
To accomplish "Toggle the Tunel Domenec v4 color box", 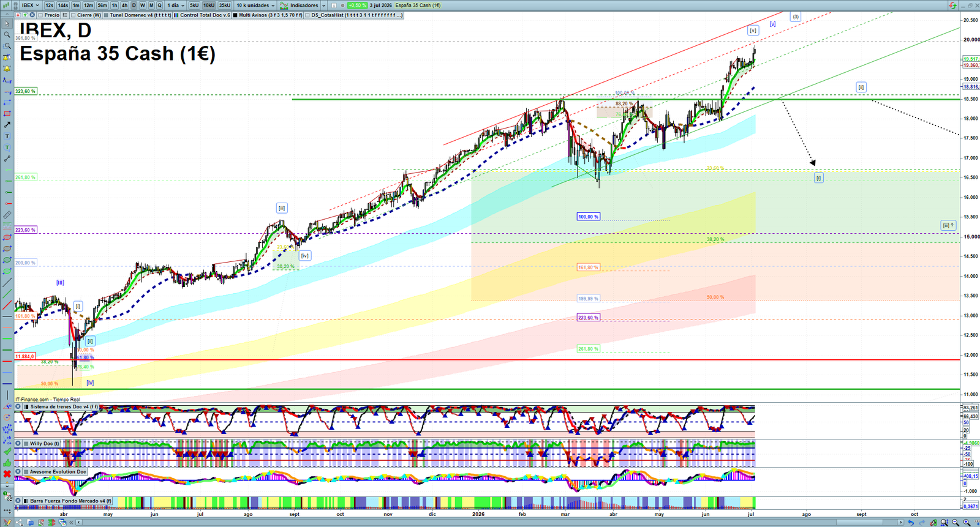I will 107,15.
